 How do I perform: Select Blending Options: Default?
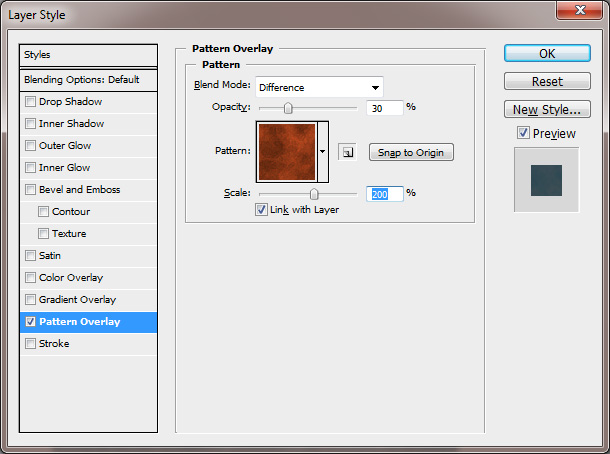point(88,80)
